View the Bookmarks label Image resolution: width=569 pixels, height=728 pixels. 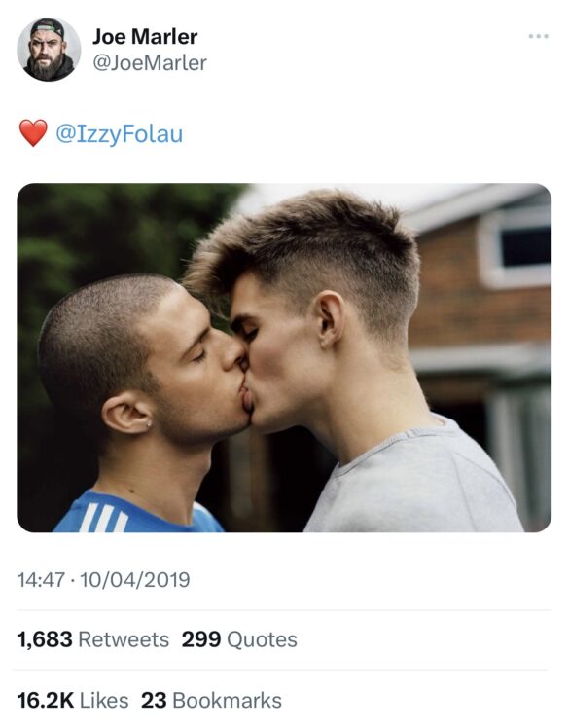[x=227, y=701]
